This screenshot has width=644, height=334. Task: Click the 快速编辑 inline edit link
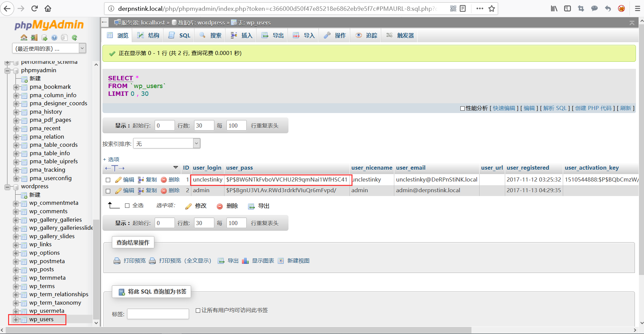pos(504,108)
